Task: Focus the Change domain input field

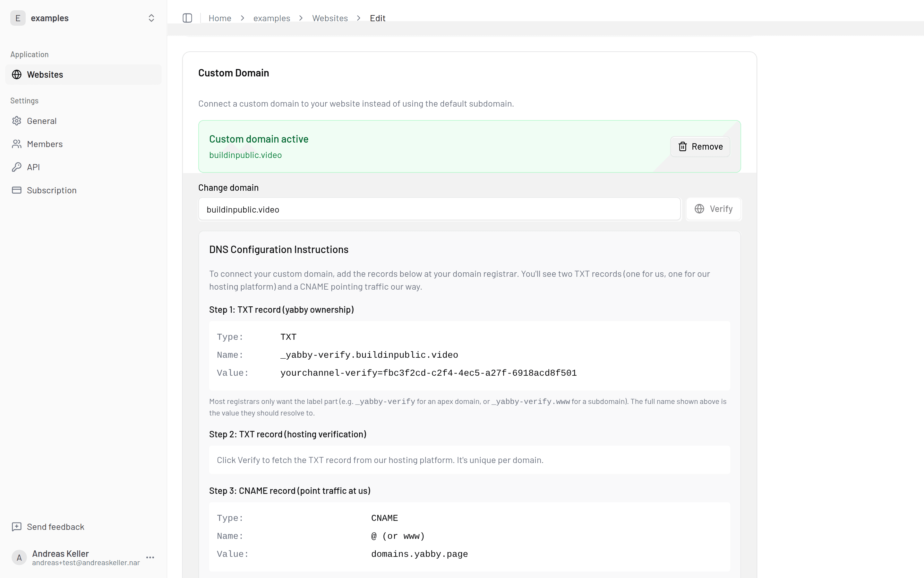Action: [x=439, y=209]
